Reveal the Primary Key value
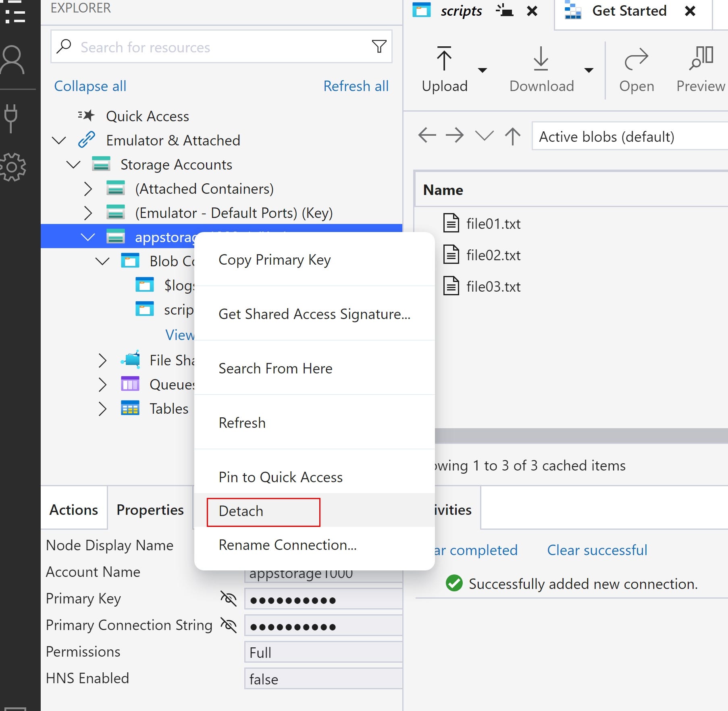Screen dimensions: 728x711 click(x=228, y=598)
